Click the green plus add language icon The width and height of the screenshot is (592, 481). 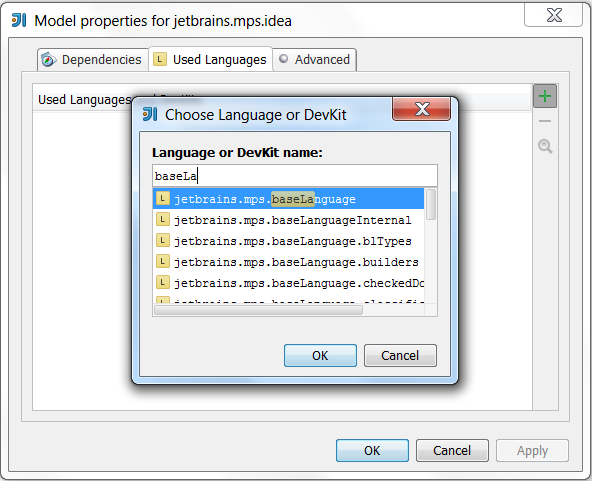point(544,96)
